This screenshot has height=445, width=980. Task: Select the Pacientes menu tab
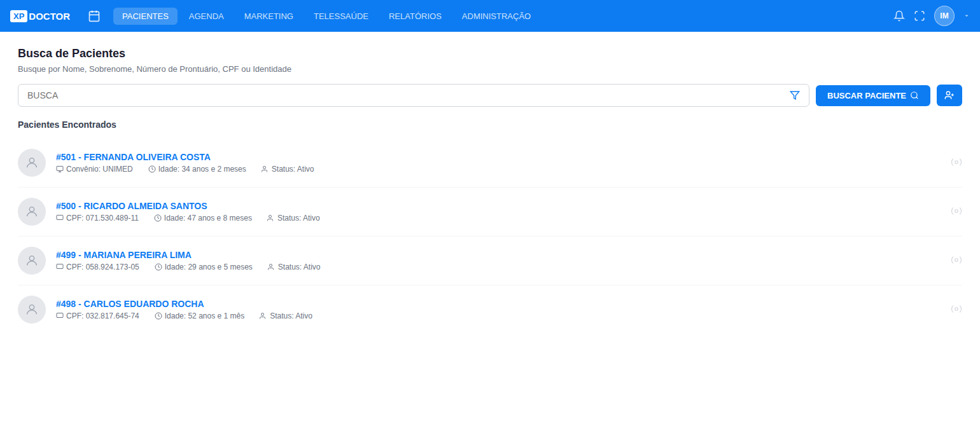145,16
